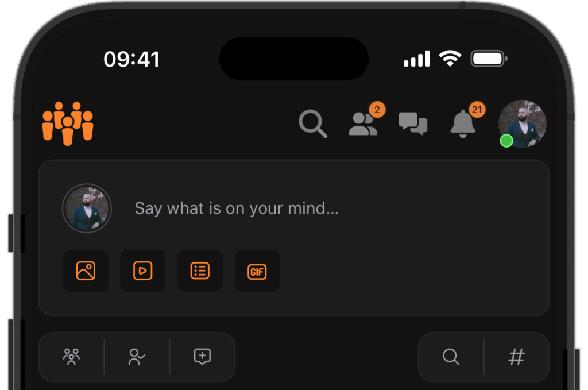Tap the composer profile picture
The width and height of the screenshot is (588, 390).
click(x=87, y=208)
